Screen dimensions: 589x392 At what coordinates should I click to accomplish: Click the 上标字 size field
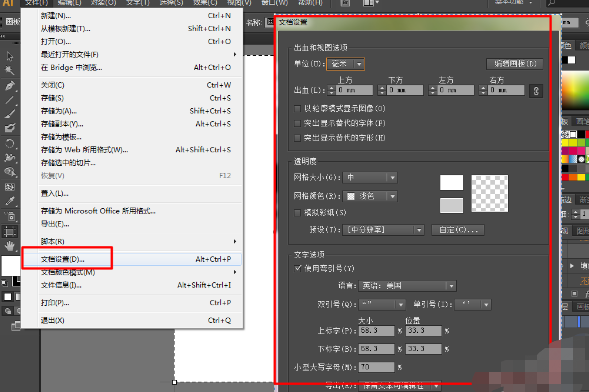[x=376, y=331]
